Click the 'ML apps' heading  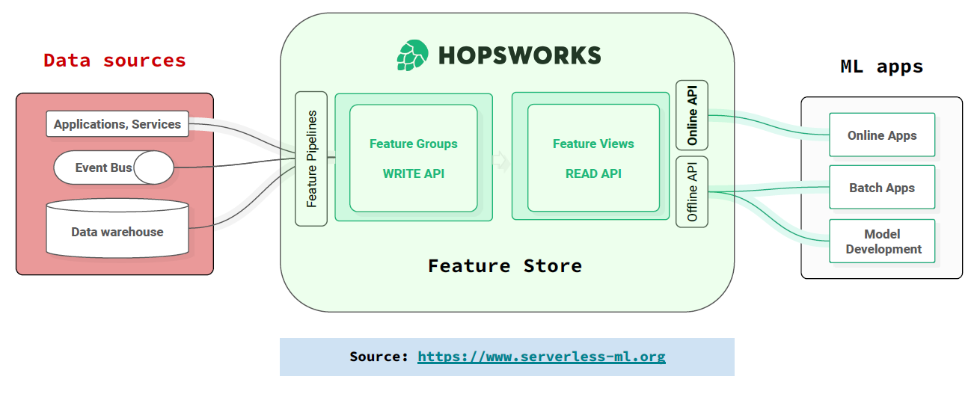tap(882, 67)
